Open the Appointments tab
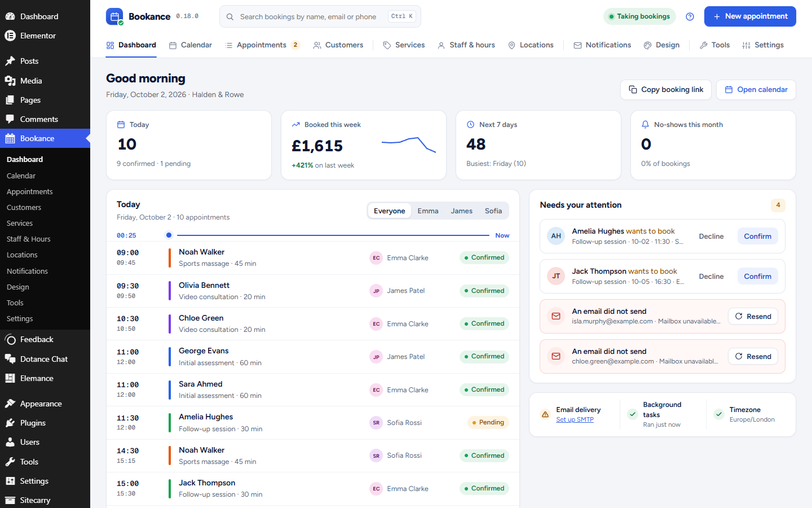 [x=262, y=45]
